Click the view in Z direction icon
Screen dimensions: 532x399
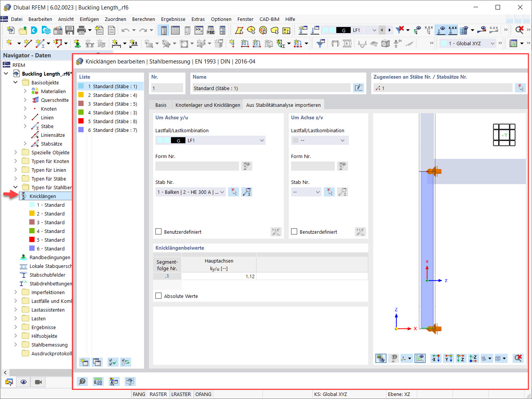coord(461,358)
